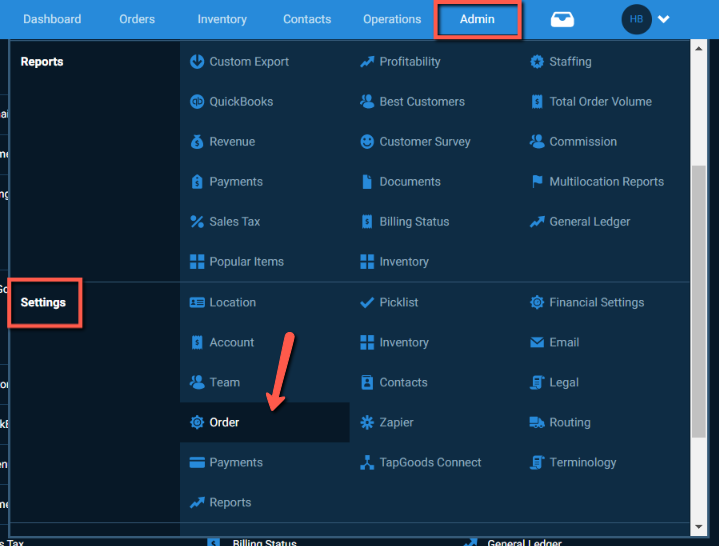Open the Sales Tax report

click(235, 222)
